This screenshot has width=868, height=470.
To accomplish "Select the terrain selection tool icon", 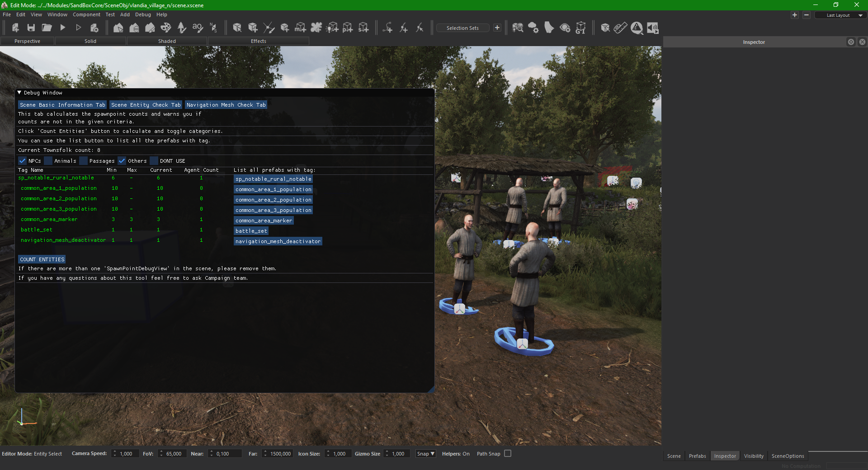I will point(118,28).
